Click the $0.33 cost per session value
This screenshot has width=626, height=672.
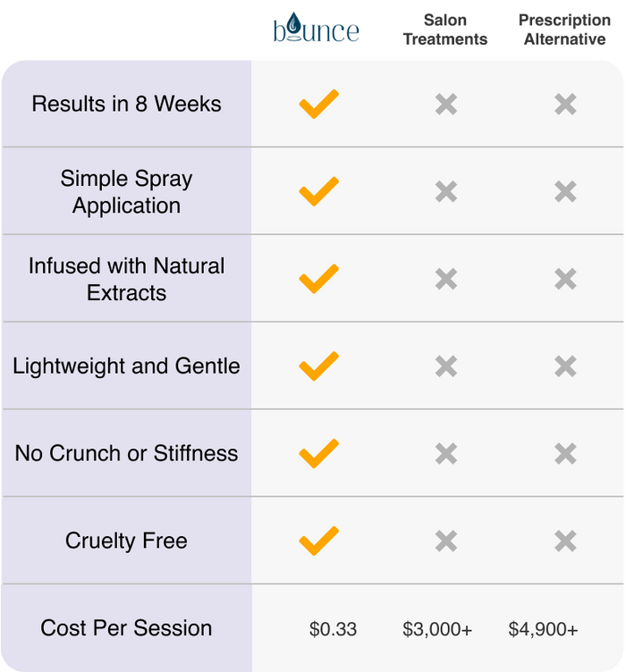tap(333, 629)
